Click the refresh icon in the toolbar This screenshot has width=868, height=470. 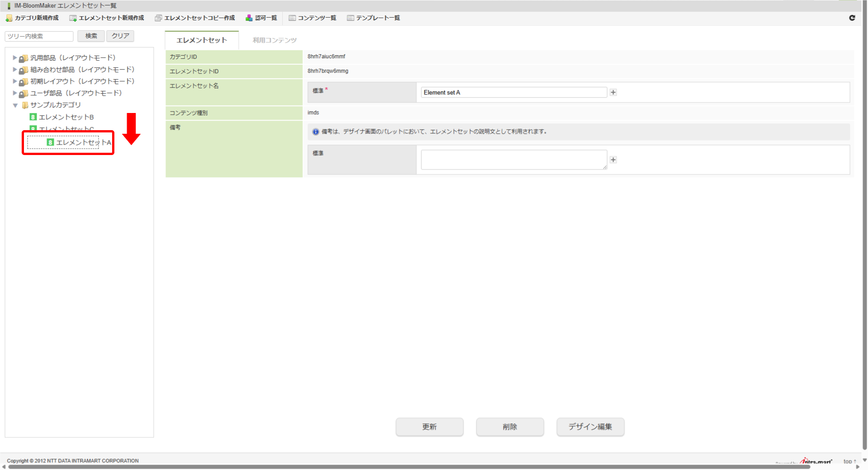tap(852, 18)
